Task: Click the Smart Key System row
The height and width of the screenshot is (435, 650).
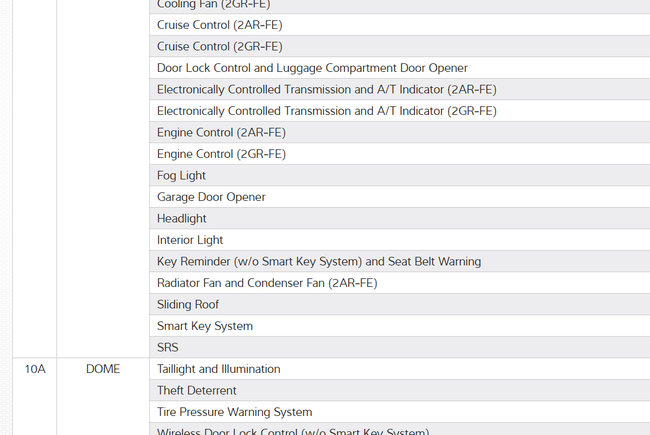Action: coord(204,326)
